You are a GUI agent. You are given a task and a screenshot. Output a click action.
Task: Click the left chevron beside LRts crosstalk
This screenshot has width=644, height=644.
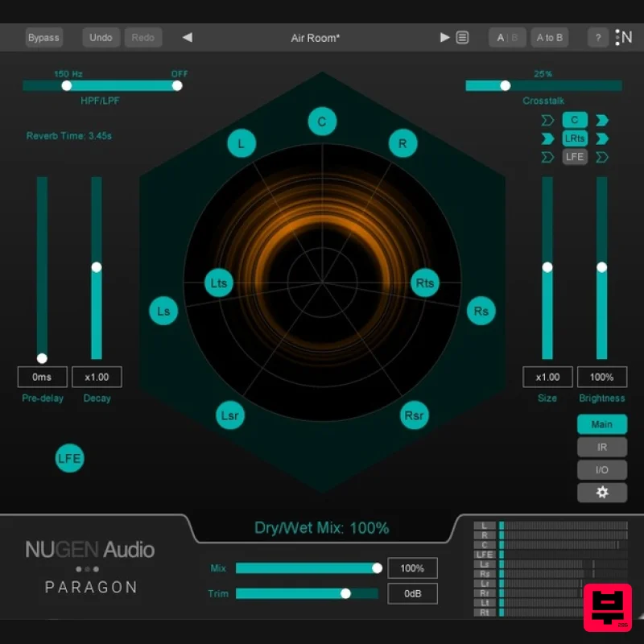[547, 138]
